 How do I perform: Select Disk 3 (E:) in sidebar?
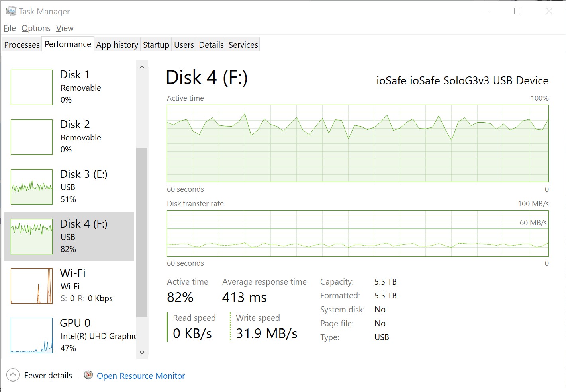click(69, 187)
